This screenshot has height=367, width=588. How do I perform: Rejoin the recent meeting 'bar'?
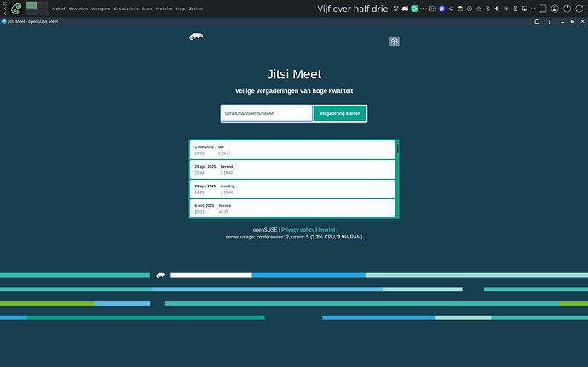point(292,150)
